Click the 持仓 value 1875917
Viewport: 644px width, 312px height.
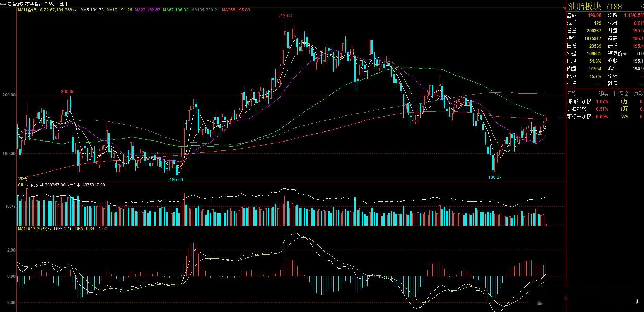593,38
